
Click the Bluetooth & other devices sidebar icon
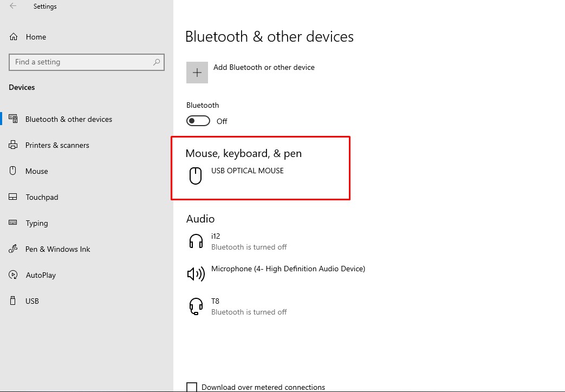pos(13,119)
